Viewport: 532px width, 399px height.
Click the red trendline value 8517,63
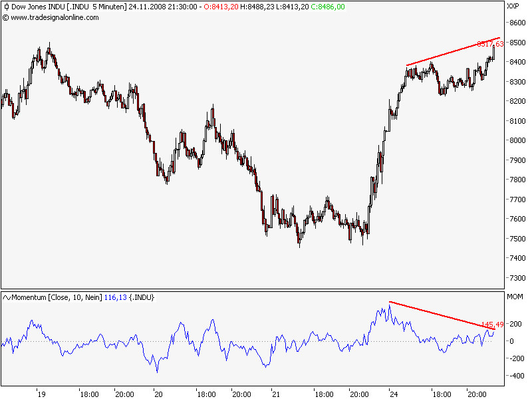pos(490,44)
